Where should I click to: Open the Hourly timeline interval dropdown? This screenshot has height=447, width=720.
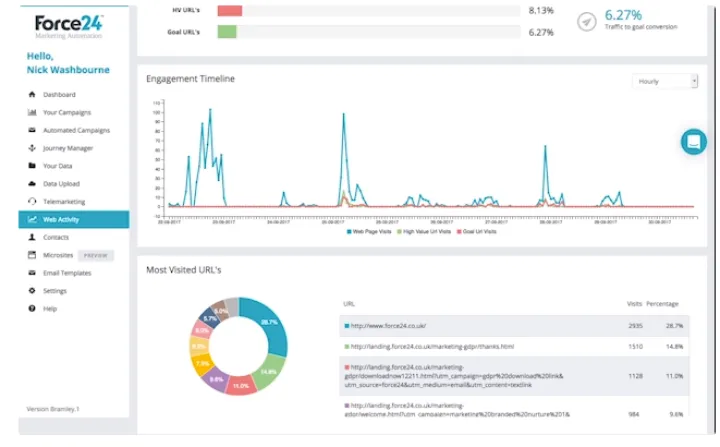(665, 81)
